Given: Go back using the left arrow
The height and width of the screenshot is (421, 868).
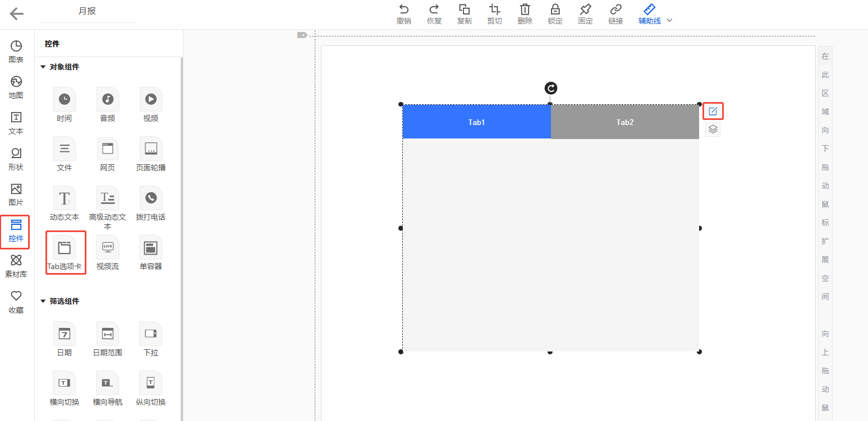Looking at the screenshot, I should coord(17,14).
